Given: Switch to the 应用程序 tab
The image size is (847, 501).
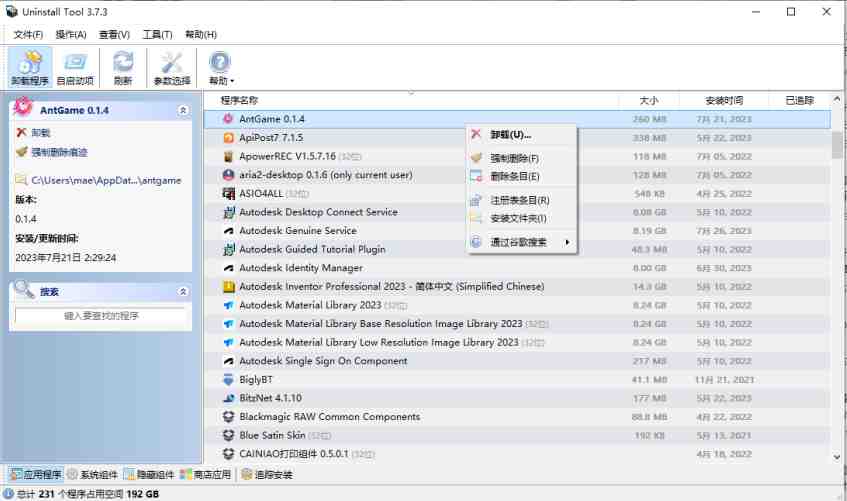Looking at the screenshot, I should point(36,475).
